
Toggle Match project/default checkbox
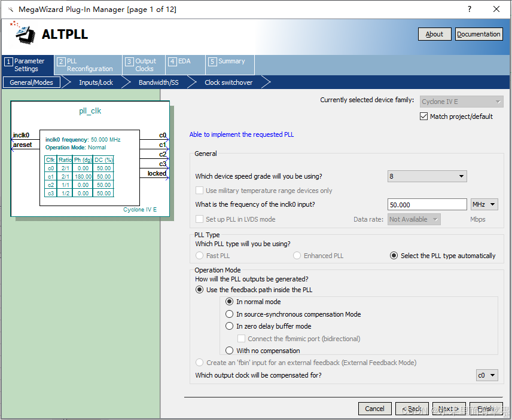[423, 117]
